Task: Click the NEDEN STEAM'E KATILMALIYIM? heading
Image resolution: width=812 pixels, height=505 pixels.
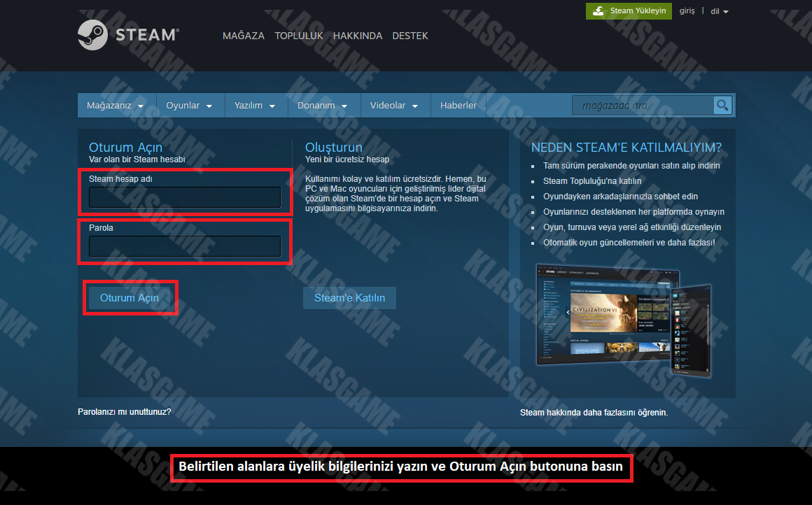Action: [x=626, y=148]
